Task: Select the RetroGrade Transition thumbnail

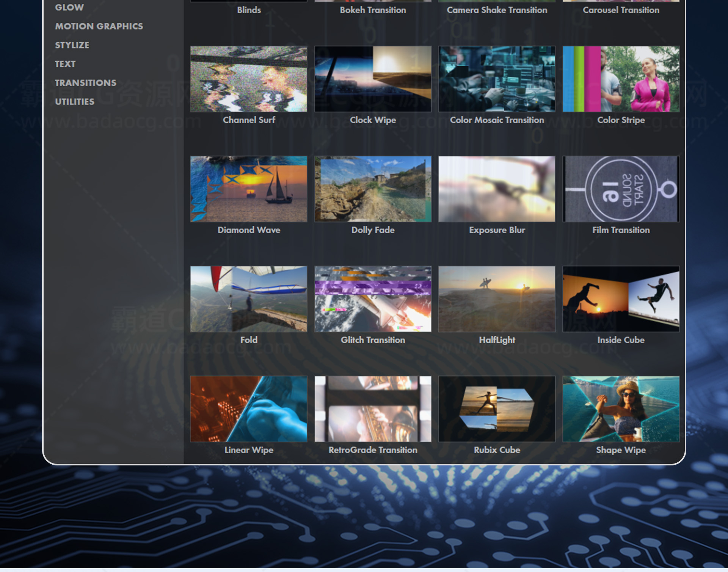Action: click(x=373, y=409)
